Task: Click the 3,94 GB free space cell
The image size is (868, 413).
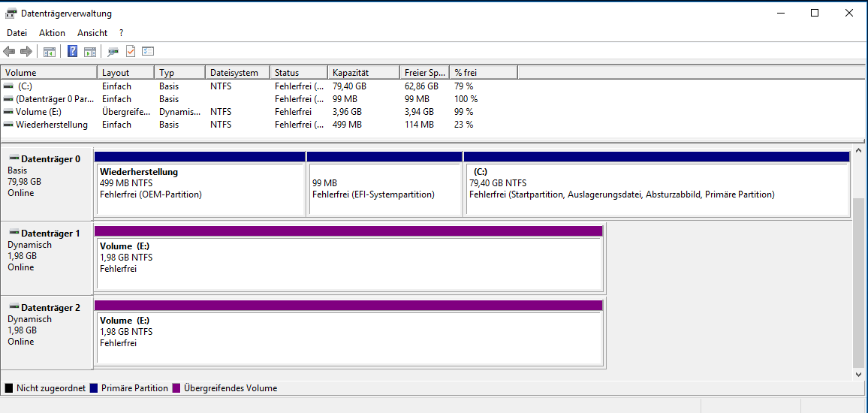Action: pos(419,112)
